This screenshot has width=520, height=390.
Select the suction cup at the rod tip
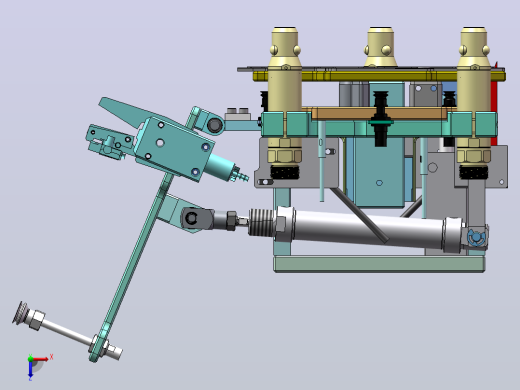(x=21, y=312)
